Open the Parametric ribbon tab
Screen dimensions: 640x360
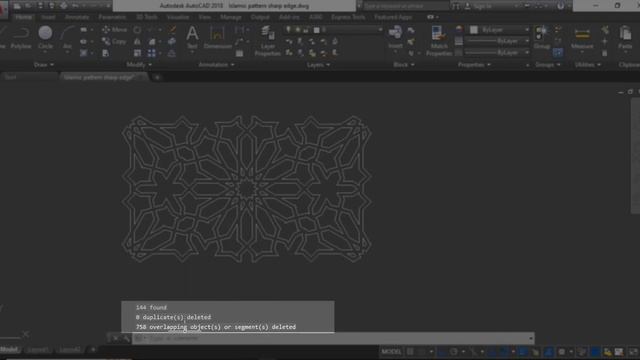click(x=112, y=17)
